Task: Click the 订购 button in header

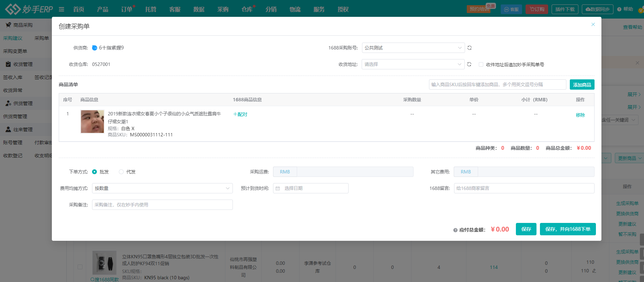Action: pos(537,9)
